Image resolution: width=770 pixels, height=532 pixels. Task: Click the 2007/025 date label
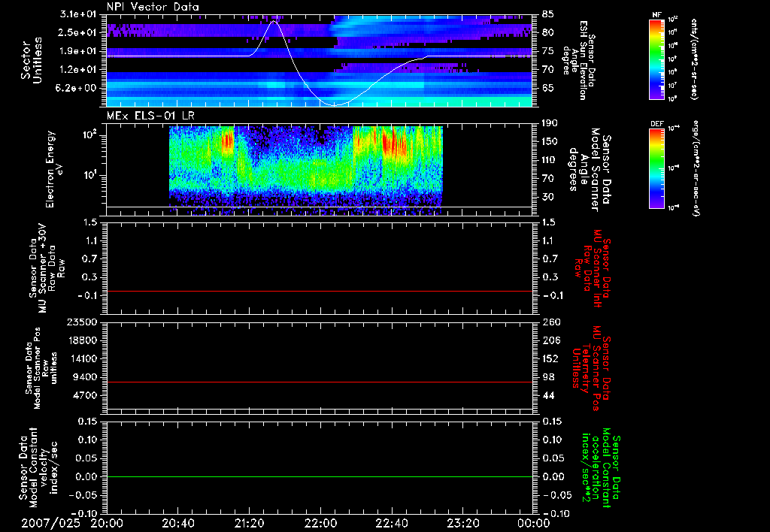[50, 523]
